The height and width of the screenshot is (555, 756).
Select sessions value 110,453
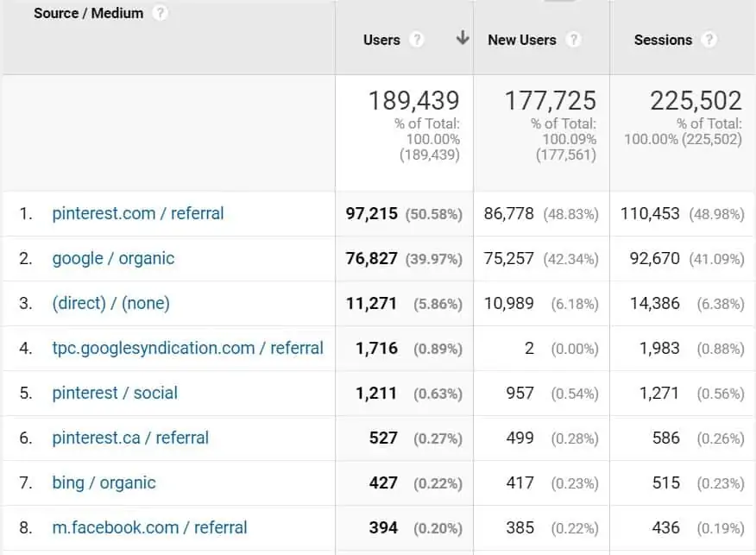(650, 213)
